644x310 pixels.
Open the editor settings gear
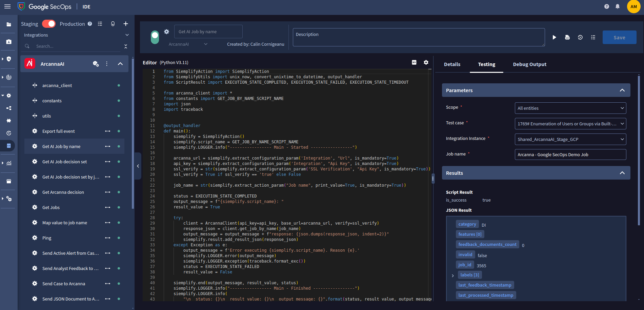click(426, 62)
